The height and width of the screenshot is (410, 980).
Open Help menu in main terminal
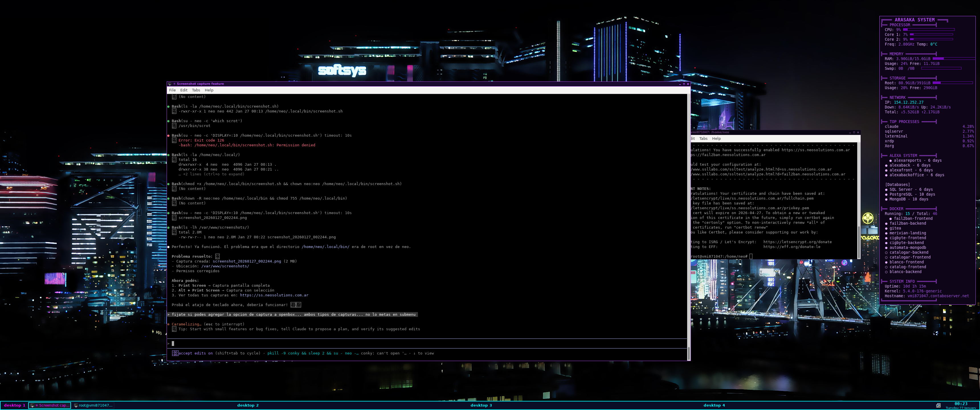(x=209, y=90)
